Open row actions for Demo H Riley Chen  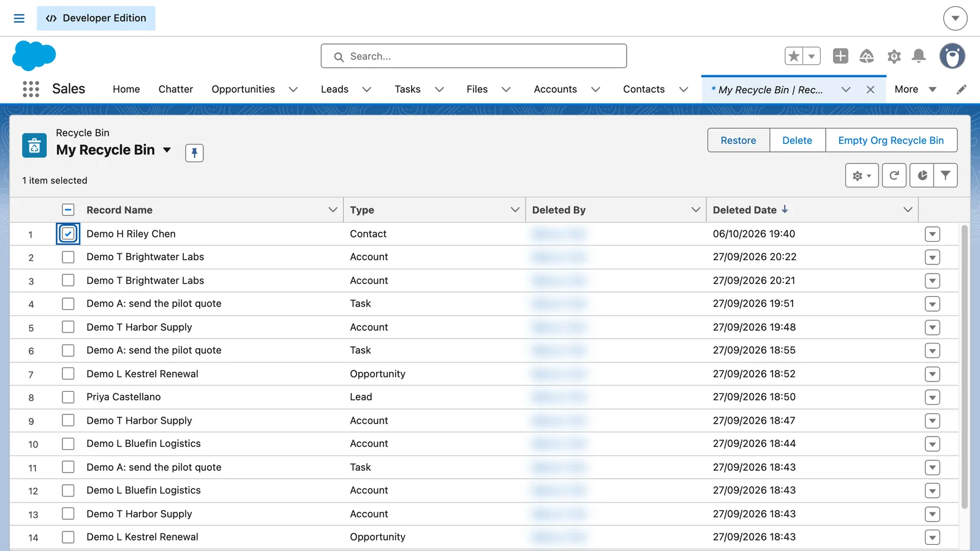point(932,234)
